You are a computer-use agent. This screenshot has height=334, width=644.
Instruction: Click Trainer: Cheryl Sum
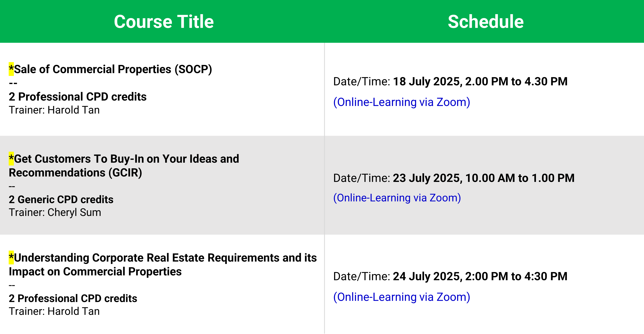(x=55, y=212)
